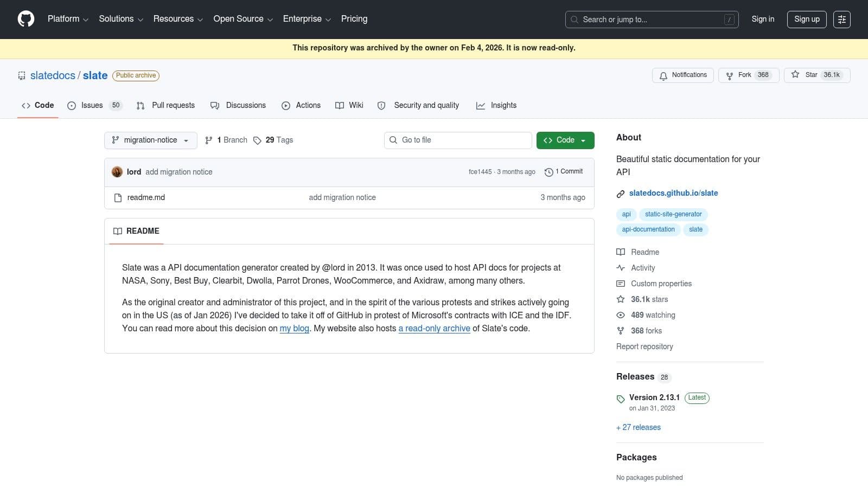Open Version 2.13.1 release
Viewport: 868px width, 488px height.
click(x=654, y=397)
